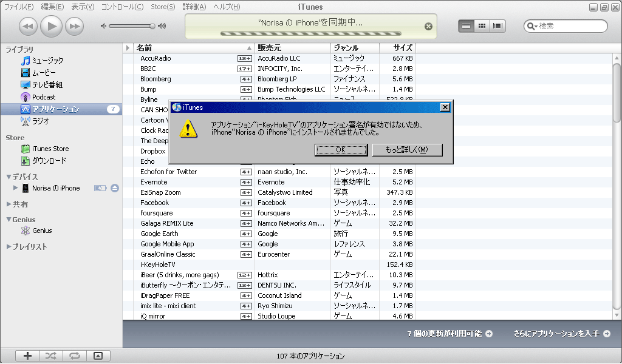The height and width of the screenshot is (364, 622).
Task: Sort by 販売元 column header
Action: pyautogui.click(x=292, y=48)
